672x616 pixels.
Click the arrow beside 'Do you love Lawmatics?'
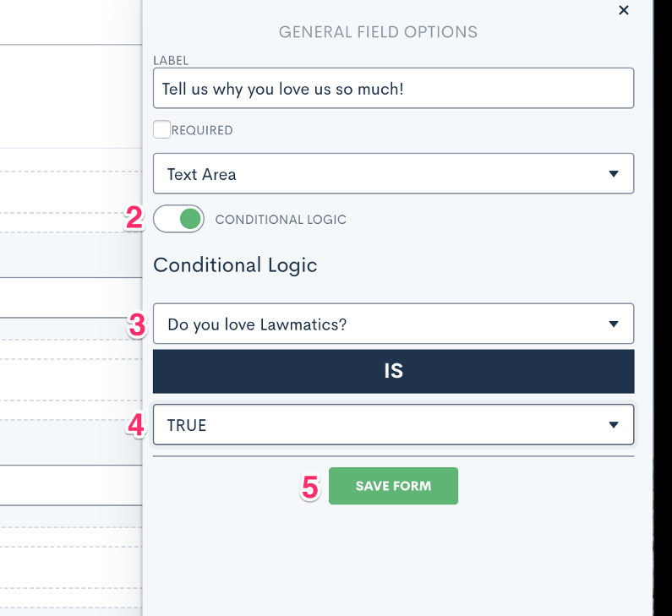[614, 324]
